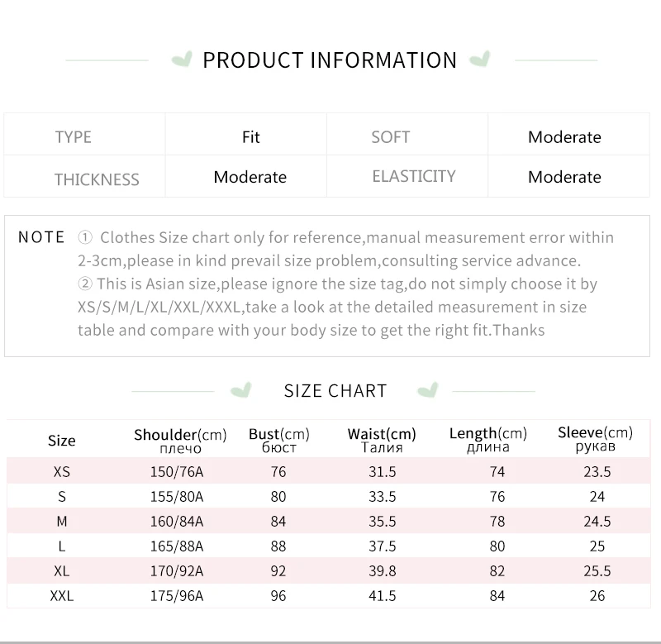
Task: Click the circled number 1 in the note
Action: (85, 238)
